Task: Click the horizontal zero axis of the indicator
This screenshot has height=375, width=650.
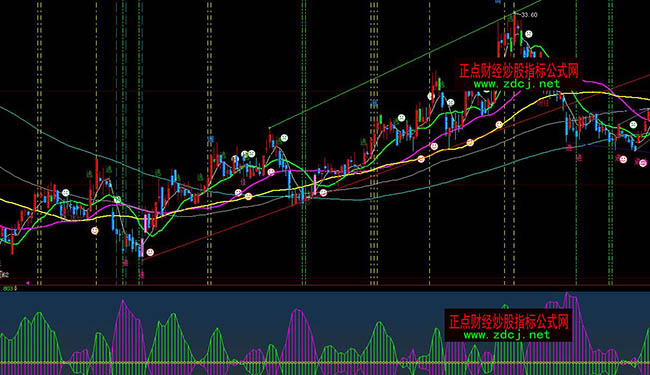Action: [325, 363]
